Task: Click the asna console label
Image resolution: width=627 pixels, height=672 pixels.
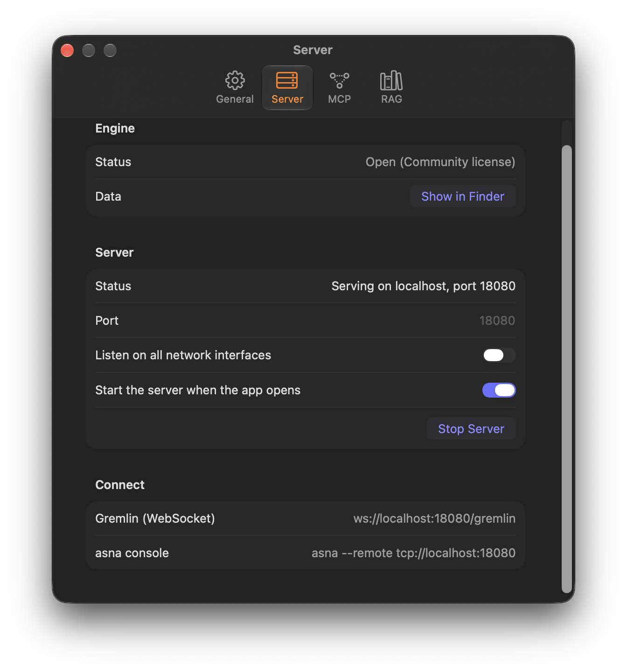Action: pyautogui.click(x=132, y=553)
